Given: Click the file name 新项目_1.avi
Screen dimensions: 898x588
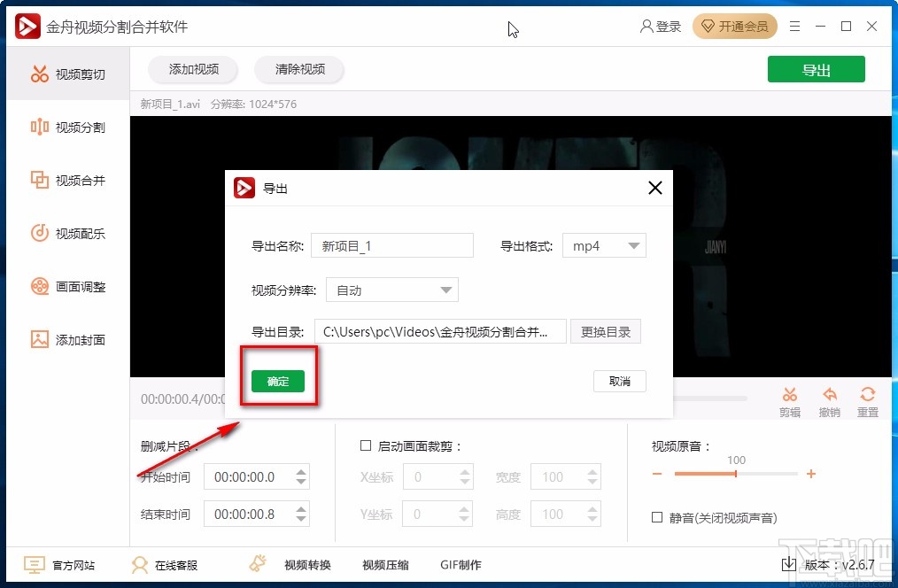Looking at the screenshot, I should (x=170, y=104).
